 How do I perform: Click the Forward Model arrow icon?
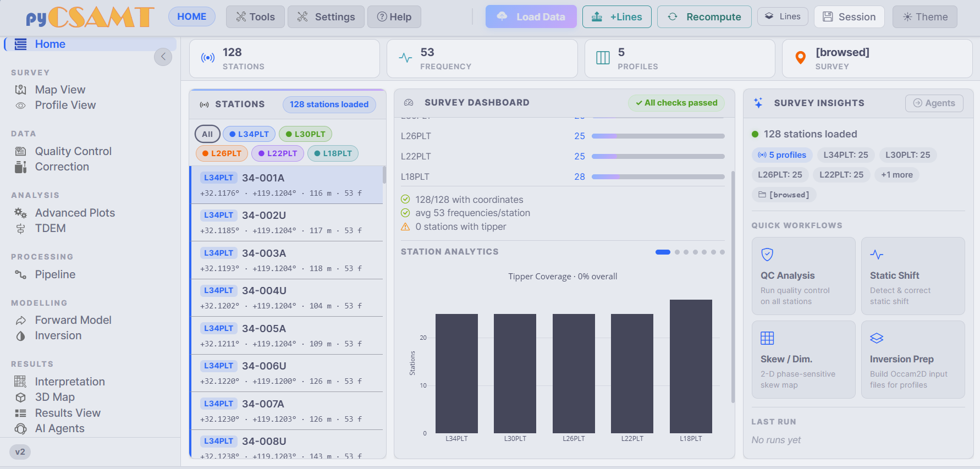coord(20,320)
